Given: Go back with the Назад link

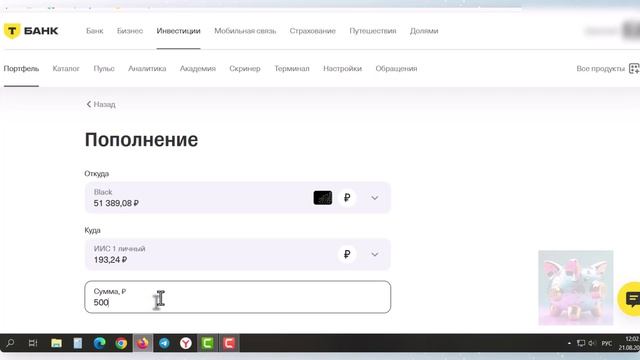Looking at the screenshot, I should click(x=101, y=104).
